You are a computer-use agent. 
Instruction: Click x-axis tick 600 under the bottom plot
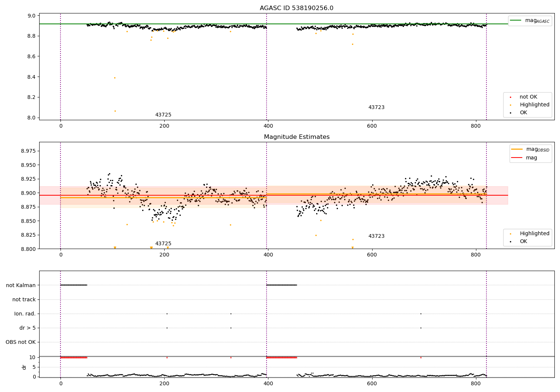pyautogui.click(x=372, y=384)
